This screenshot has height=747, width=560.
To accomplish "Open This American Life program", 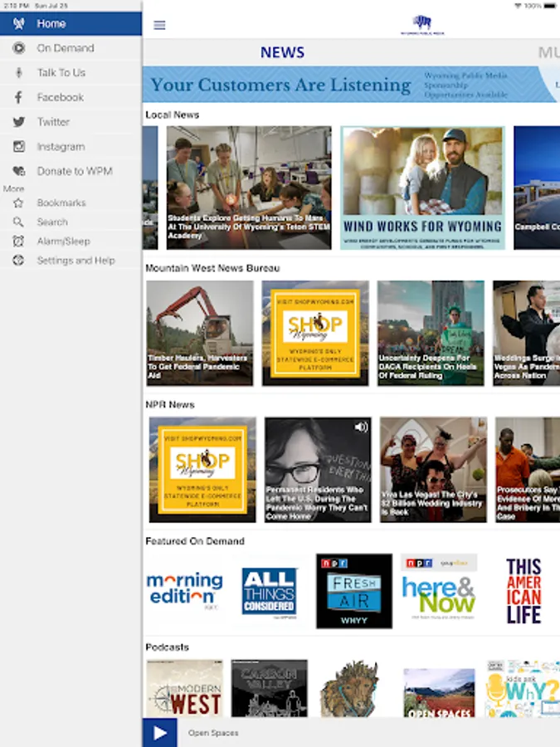I will [523, 591].
